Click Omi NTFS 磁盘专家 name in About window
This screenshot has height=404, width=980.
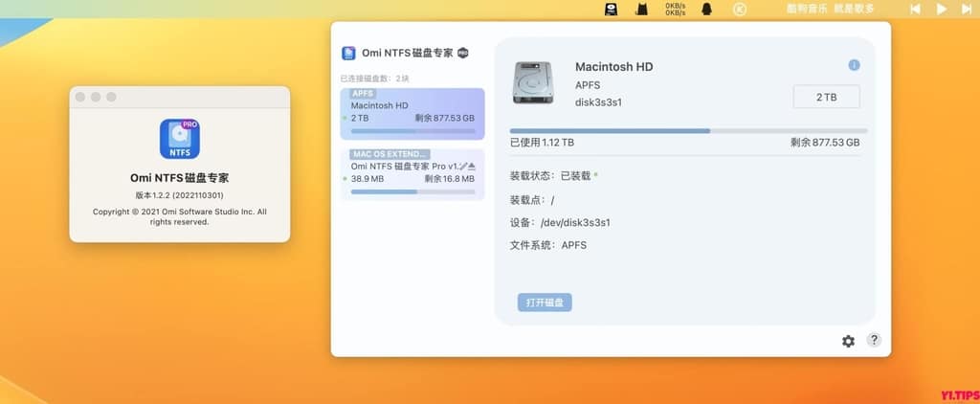point(179,178)
